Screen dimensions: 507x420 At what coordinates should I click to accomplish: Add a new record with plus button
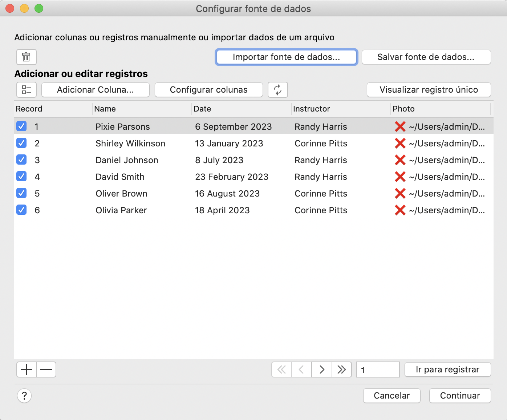pyautogui.click(x=27, y=370)
